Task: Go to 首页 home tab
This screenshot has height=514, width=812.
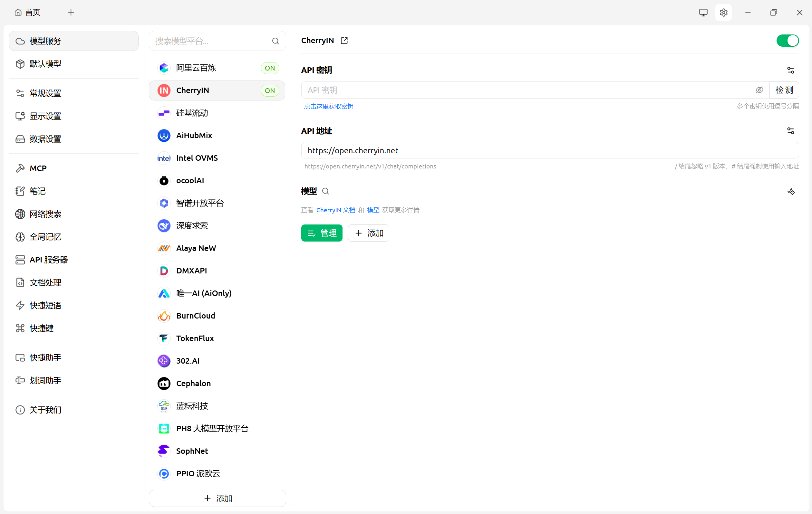Action: click(28, 13)
